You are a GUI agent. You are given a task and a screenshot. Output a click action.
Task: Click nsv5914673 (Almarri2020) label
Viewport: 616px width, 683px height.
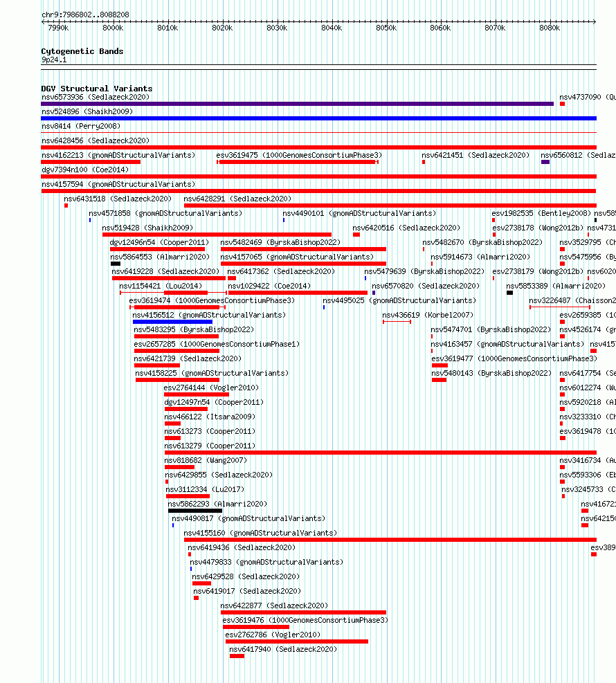coord(480,257)
